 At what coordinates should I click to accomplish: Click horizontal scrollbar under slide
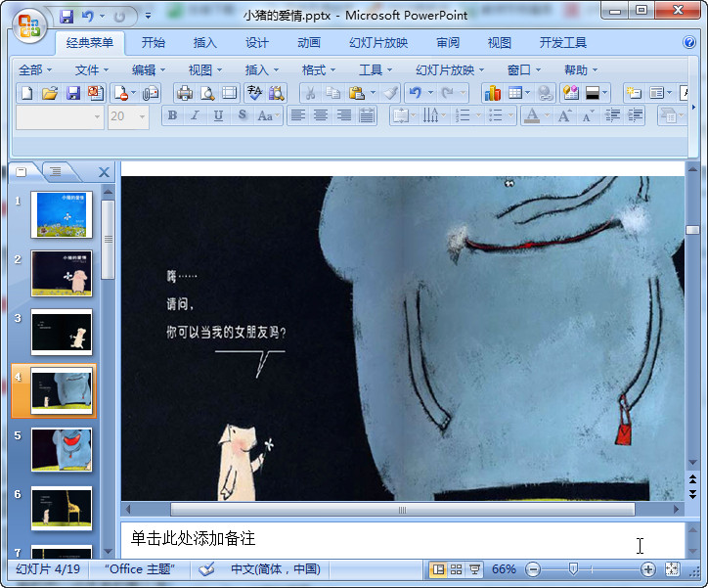tap(402, 510)
